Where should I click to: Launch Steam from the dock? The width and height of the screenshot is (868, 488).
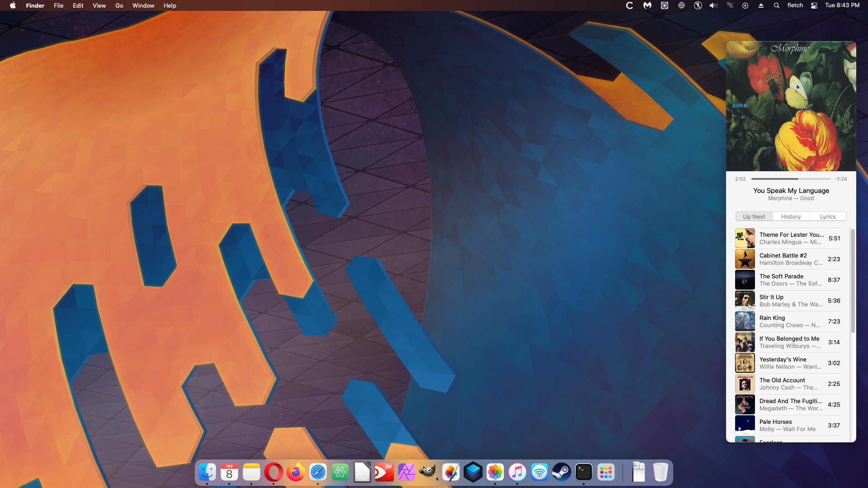pyautogui.click(x=561, y=473)
